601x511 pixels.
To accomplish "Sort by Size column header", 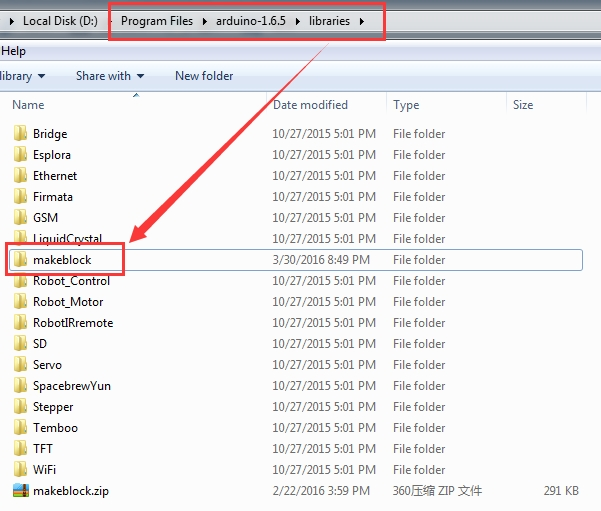I will tap(523, 105).
